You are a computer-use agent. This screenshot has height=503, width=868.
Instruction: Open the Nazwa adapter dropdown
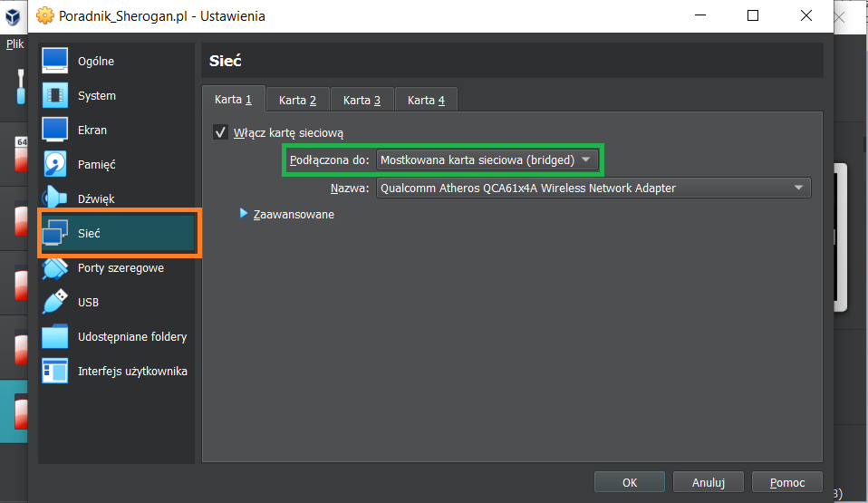(x=593, y=189)
